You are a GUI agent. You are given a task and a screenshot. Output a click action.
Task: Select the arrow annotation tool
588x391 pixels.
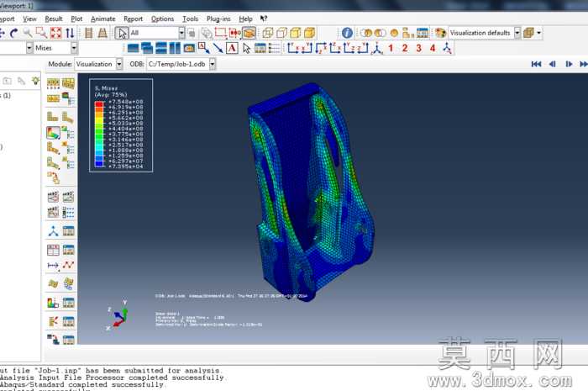(x=218, y=48)
